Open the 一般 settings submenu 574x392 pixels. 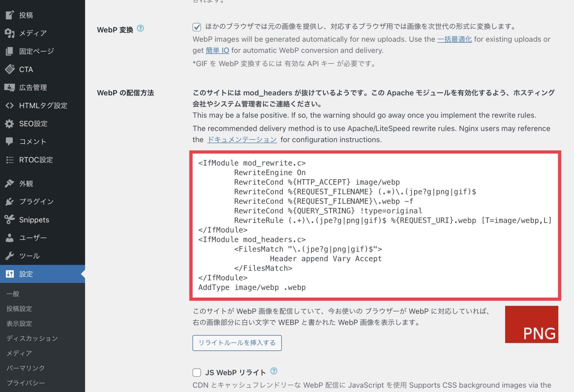pos(13,294)
